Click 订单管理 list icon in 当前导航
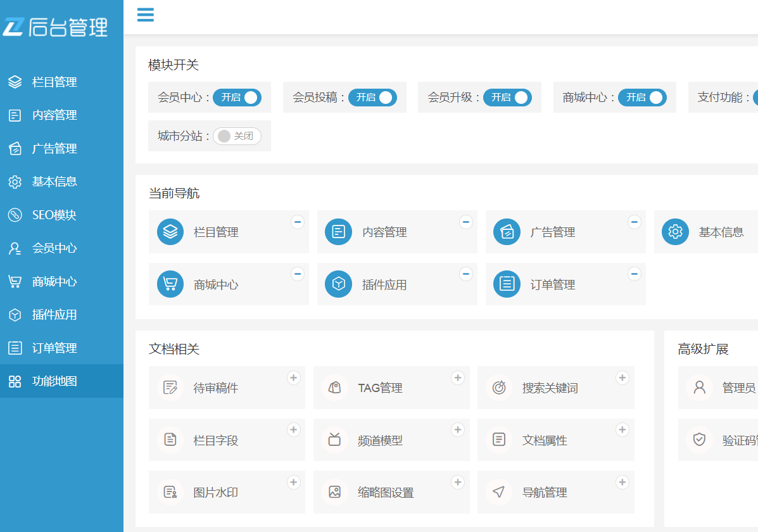The image size is (758, 532). pos(507,284)
